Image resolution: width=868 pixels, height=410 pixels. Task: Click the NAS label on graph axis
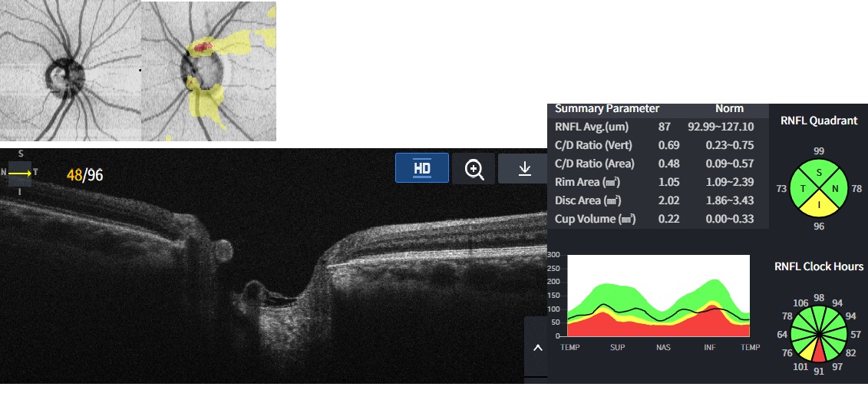(663, 347)
